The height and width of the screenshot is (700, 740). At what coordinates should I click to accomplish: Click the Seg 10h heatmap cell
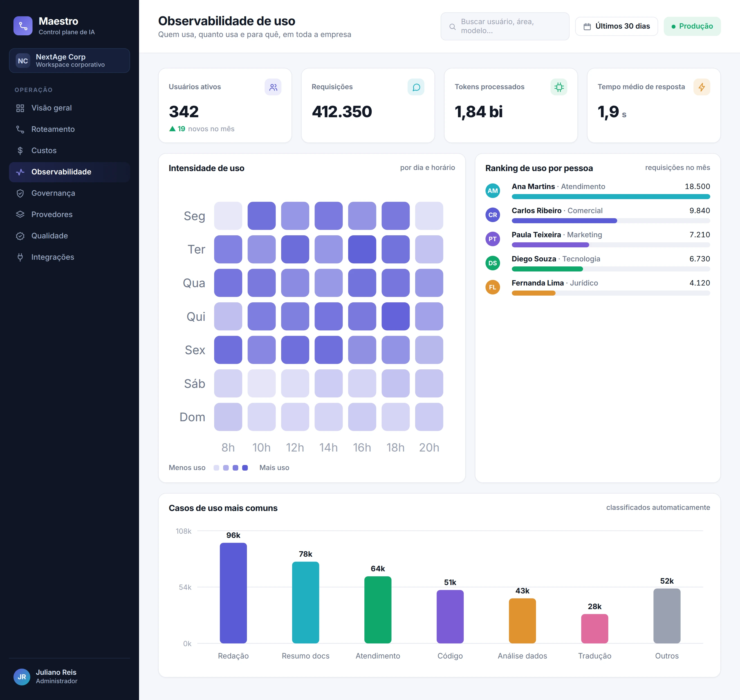point(262,216)
